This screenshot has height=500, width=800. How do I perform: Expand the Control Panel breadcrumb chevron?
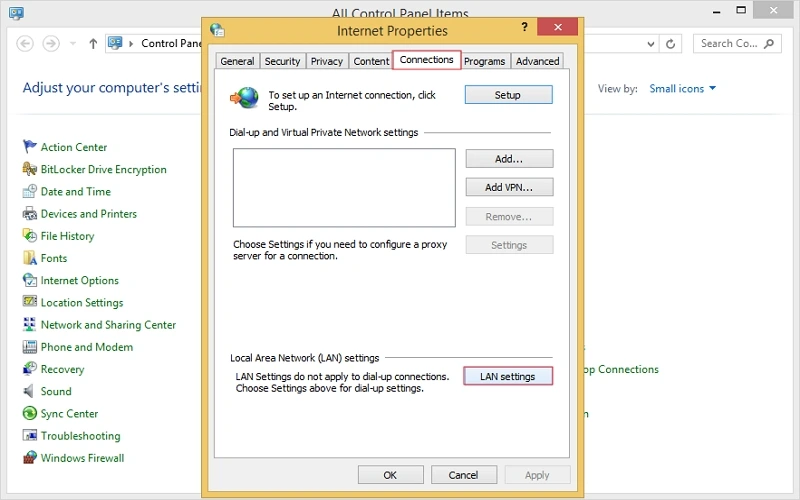click(x=131, y=44)
